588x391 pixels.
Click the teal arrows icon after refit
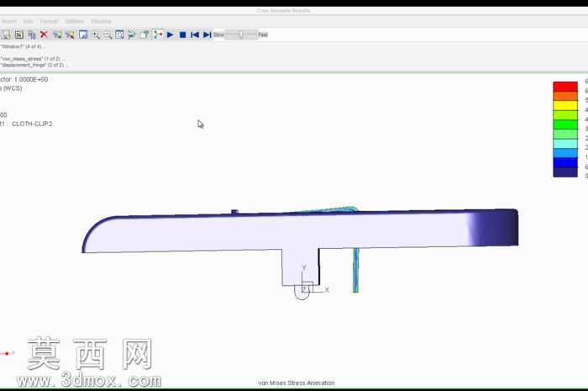pyautogui.click(x=132, y=35)
